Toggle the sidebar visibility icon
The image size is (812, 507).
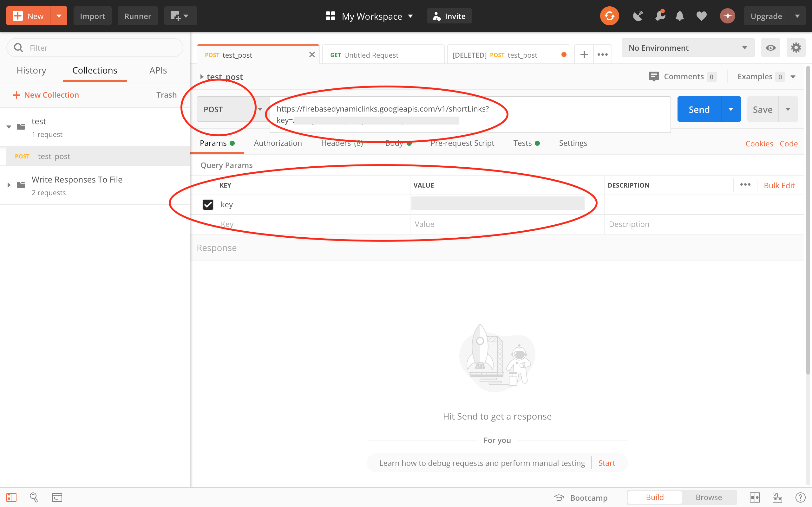(11, 497)
